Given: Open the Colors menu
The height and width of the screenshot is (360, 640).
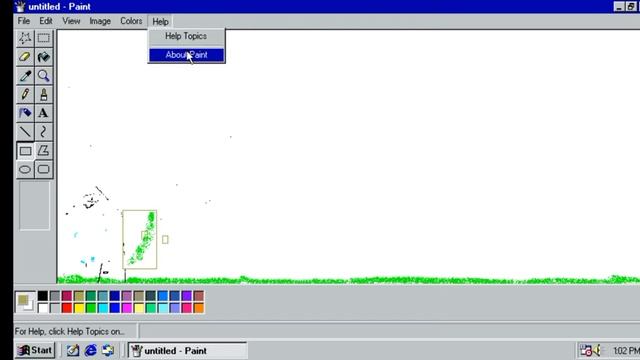Looking at the screenshot, I should point(131,21).
